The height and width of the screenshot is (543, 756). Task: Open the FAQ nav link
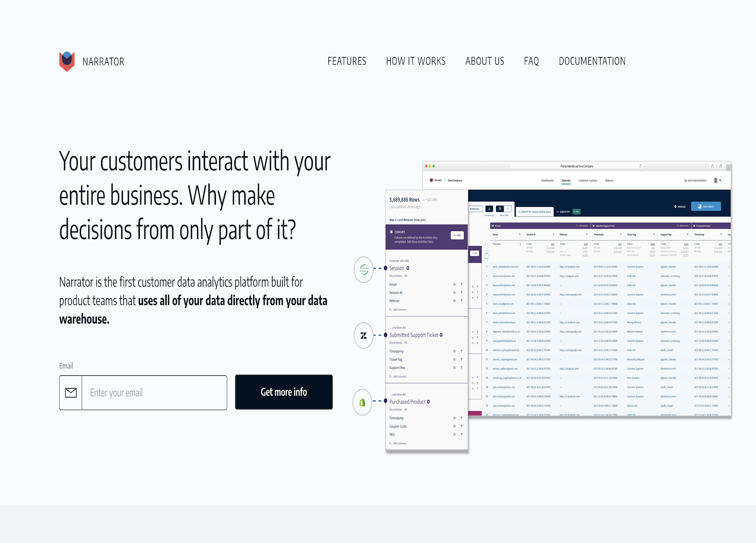coord(532,61)
